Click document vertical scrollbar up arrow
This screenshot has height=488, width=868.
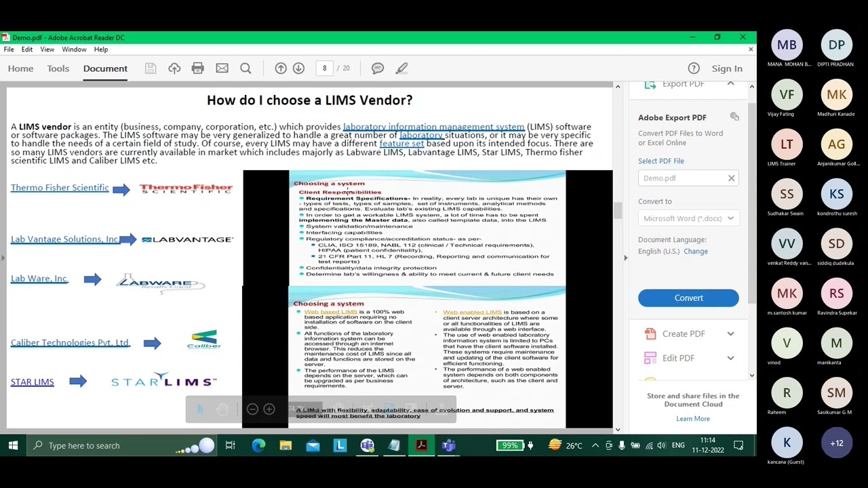point(617,86)
